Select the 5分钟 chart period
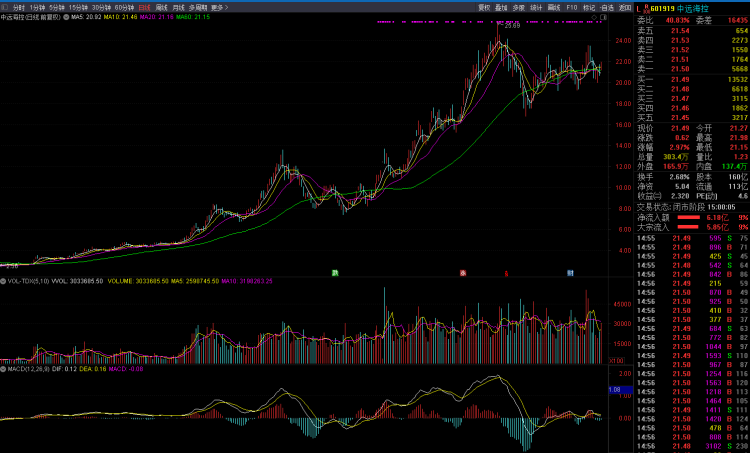This screenshot has height=453, width=750. coord(58,7)
